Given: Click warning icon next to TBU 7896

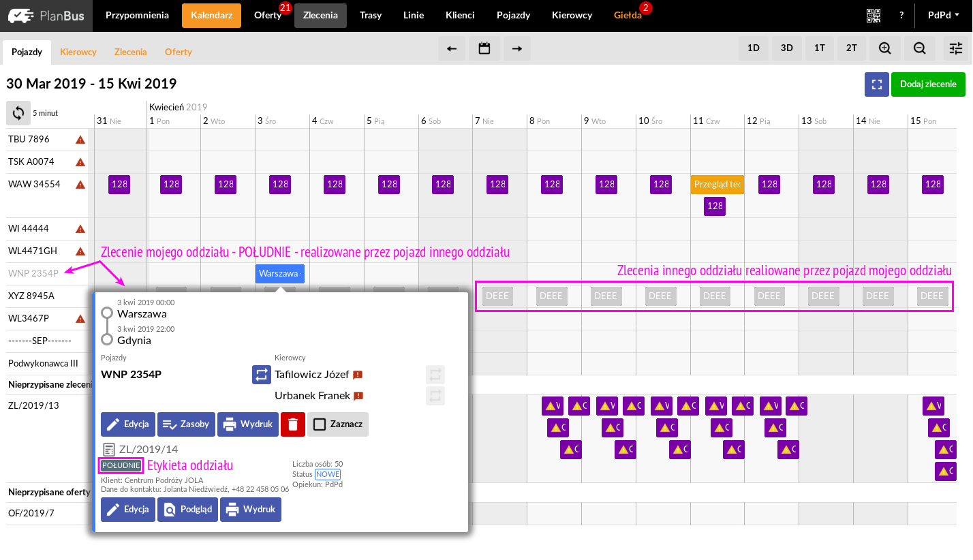Looking at the screenshot, I should click(x=80, y=140).
